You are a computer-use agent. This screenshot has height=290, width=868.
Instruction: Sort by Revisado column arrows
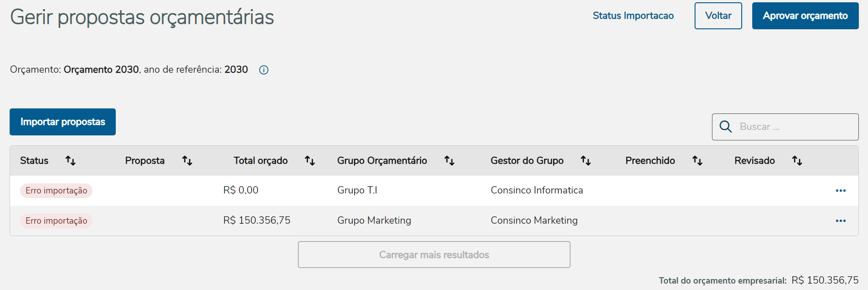click(797, 161)
